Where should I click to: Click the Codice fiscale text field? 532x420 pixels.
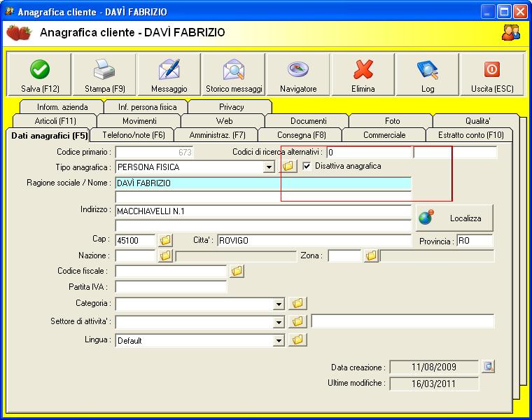point(171,271)
